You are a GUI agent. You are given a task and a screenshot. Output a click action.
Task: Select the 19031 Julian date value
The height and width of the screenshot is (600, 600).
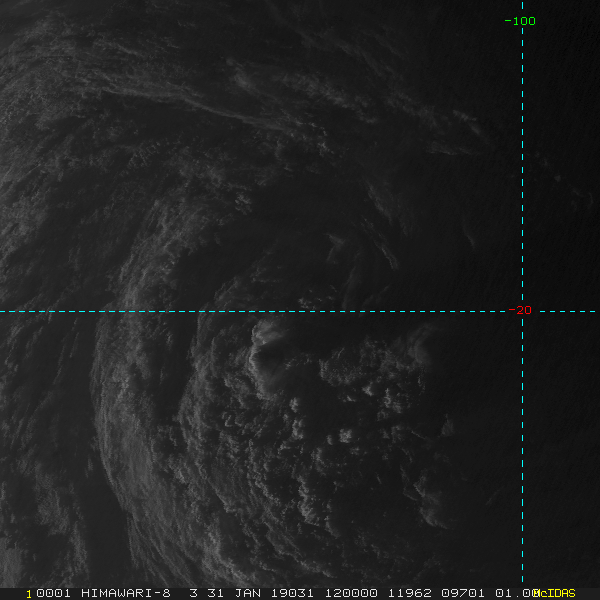[x=288, y=593]
